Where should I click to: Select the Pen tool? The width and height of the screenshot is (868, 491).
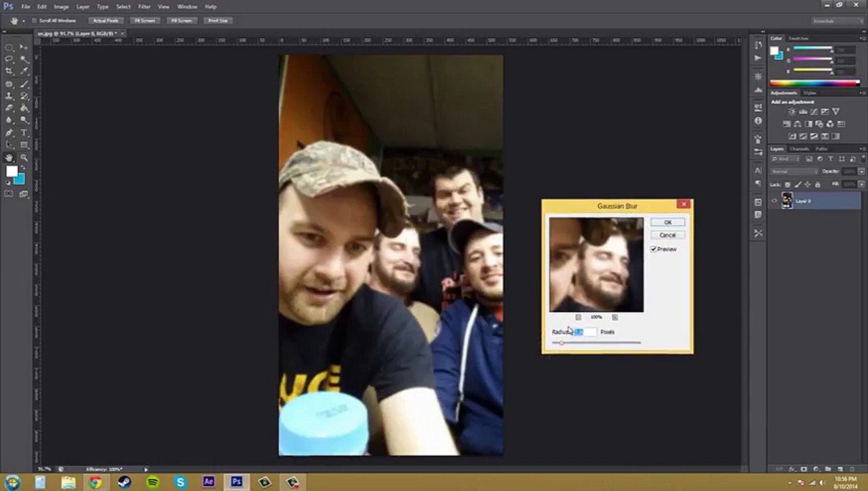pyautogui.click(x=9, y=133)
